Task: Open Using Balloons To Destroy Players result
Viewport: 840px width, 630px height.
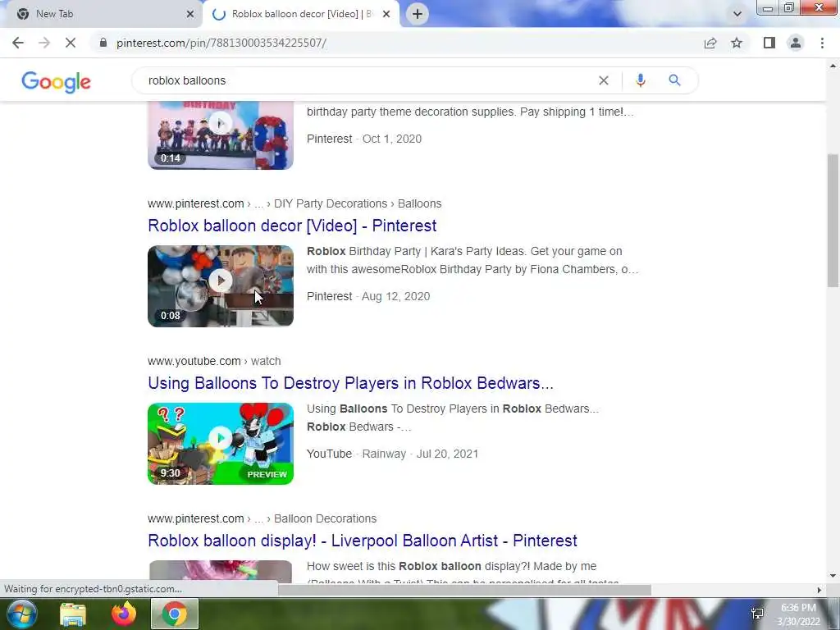Action: [x=350, y=383]
